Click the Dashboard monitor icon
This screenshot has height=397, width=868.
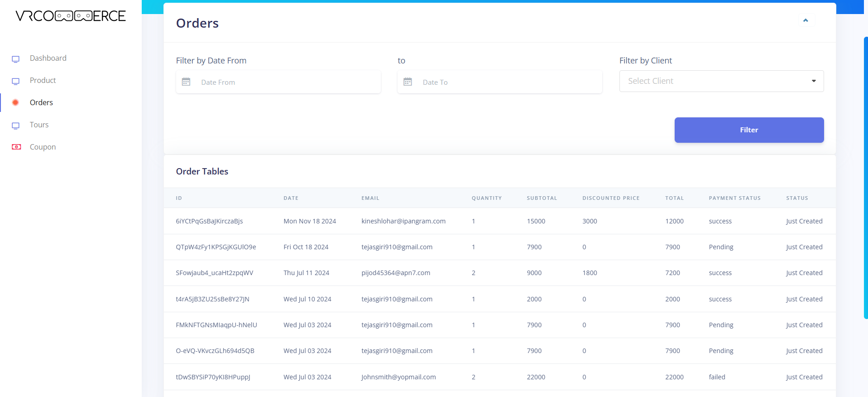tap(16, 59)
